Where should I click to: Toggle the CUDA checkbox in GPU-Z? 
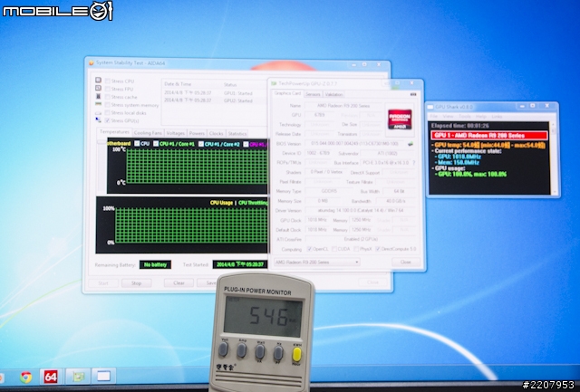[334, 249]
